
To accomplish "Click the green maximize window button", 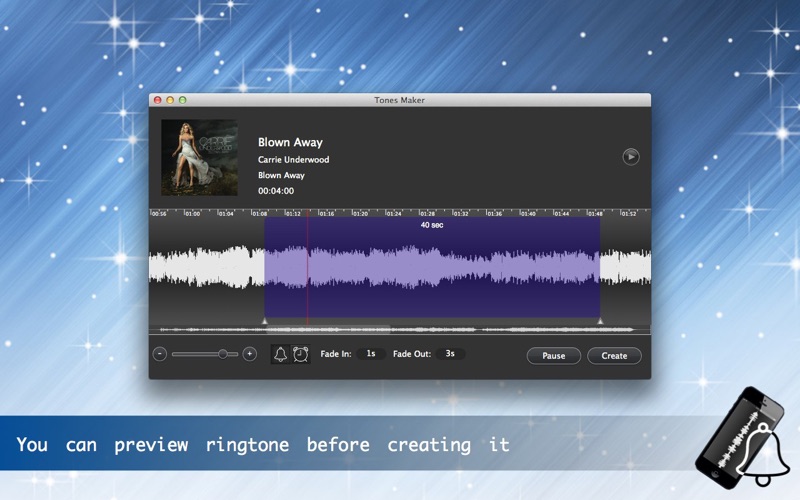I will (x=183, y=100).
